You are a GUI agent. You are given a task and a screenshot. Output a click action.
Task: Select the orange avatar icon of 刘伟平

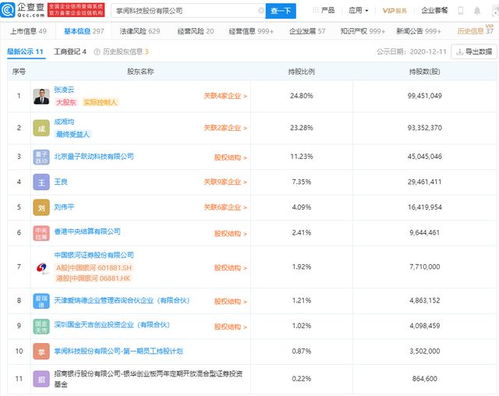[41, 207]
